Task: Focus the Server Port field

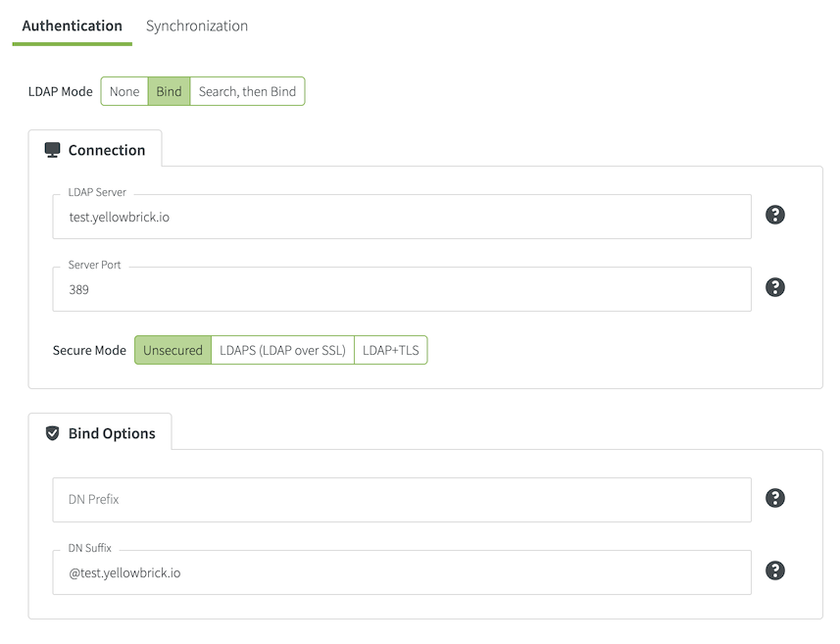Action: tap(402, 290)
